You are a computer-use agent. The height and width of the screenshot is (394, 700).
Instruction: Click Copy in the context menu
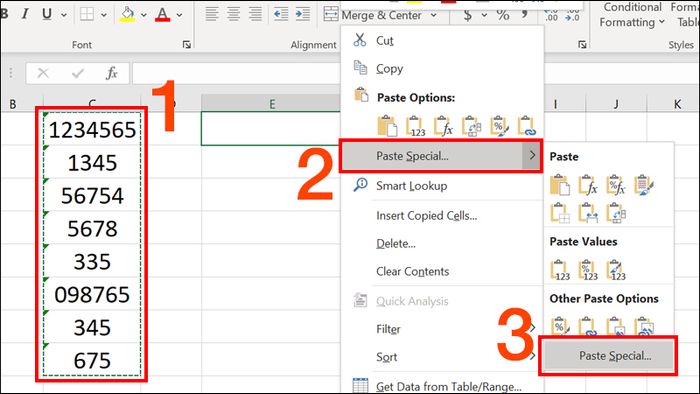click(389, 69)
